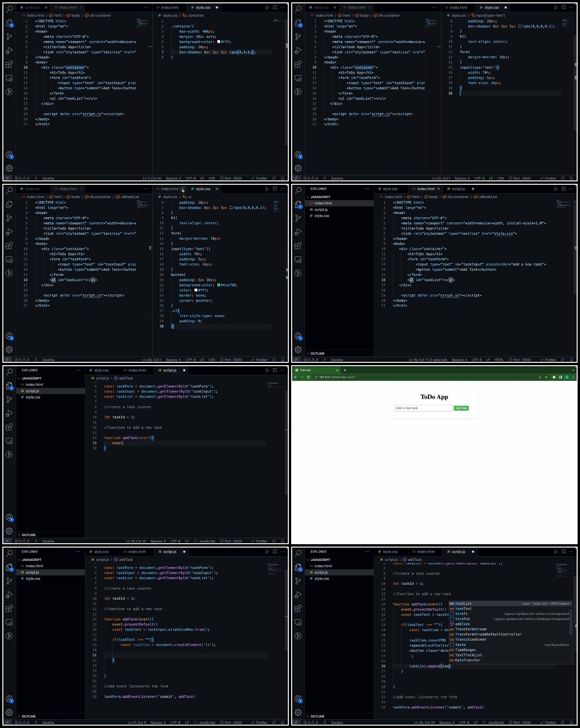Click green #4caf50 color swatch
580x728 pixels.
[x=219, y=285]
